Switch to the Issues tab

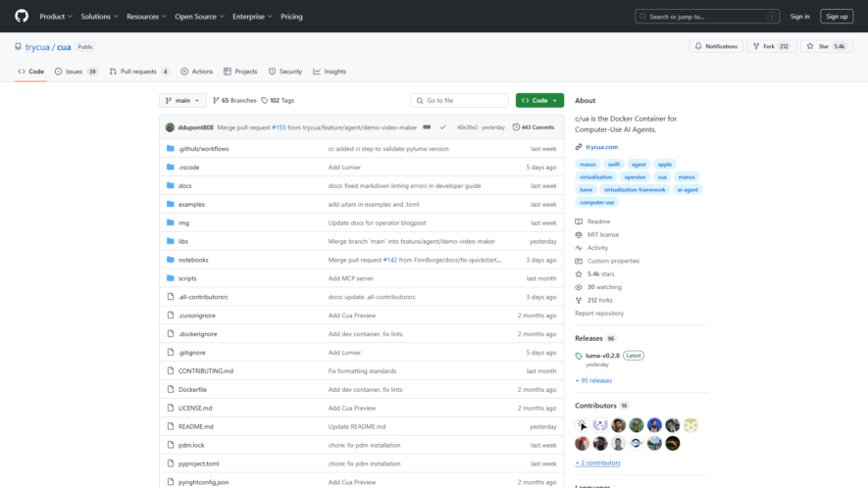(x=76, y=72)
